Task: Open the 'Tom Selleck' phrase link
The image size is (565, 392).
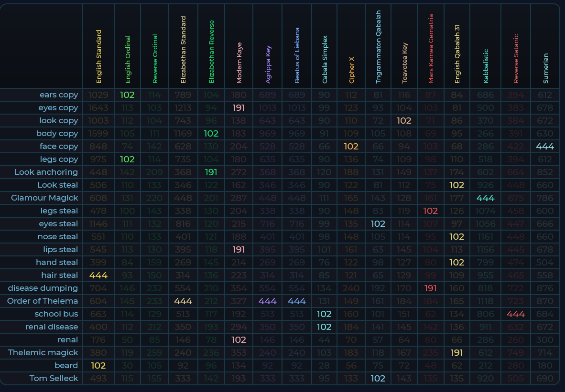Action: (x=54, y=378)
